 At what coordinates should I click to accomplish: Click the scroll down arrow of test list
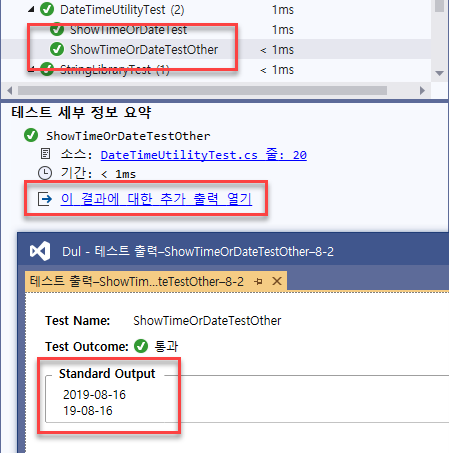[x=440, y=73]
